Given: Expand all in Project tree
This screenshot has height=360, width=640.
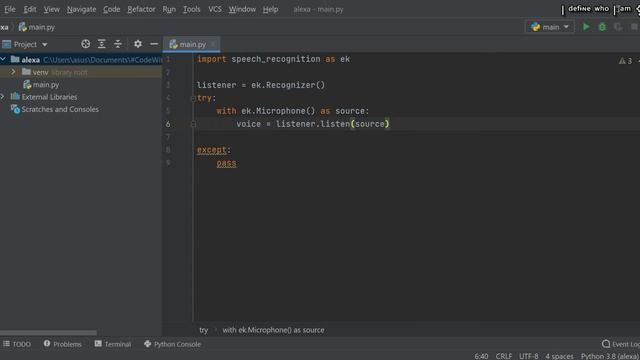Looking at the screenshot, I should (102, 44).
